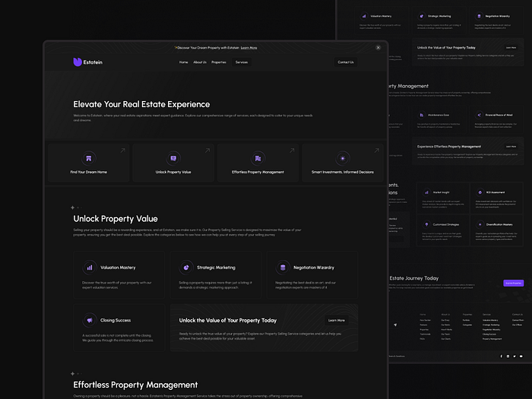Click the Contact Us button
The height and width of the screenshot is (399, 532).
346,62
